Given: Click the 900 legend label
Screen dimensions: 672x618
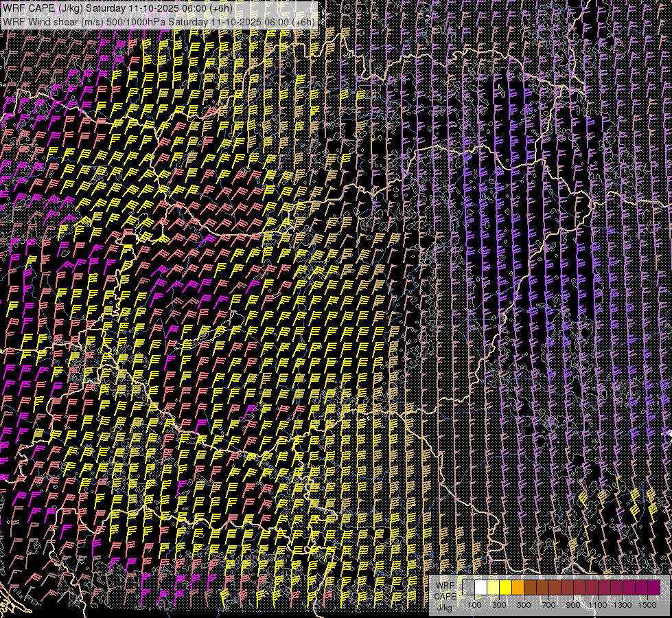Looking at the screenshot, I should [x=573, y=605].
